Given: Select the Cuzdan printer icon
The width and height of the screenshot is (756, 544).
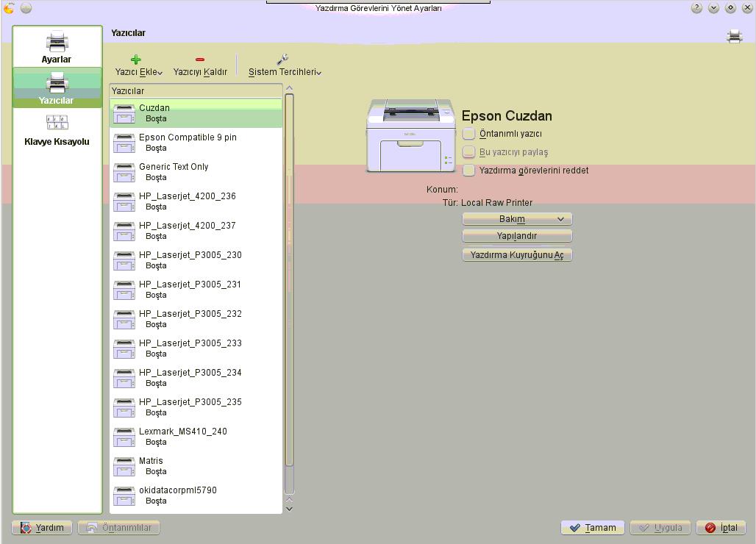Looking at the screenshot, I should 124,113.
